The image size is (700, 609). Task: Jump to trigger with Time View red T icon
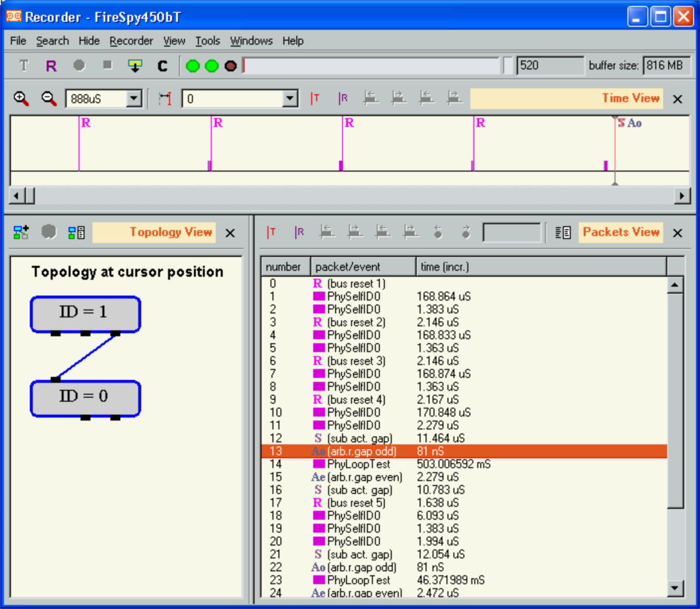tap(315, 99)
